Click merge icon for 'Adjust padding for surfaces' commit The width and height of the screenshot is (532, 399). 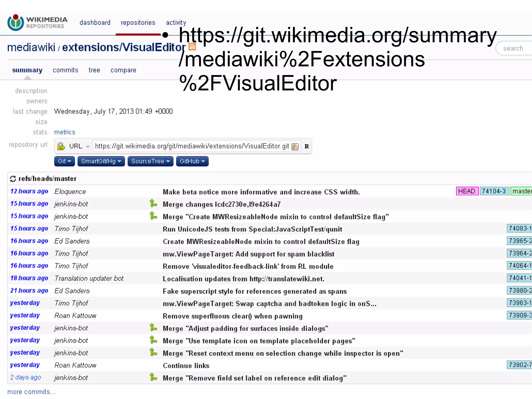click(x=153, y=328)
